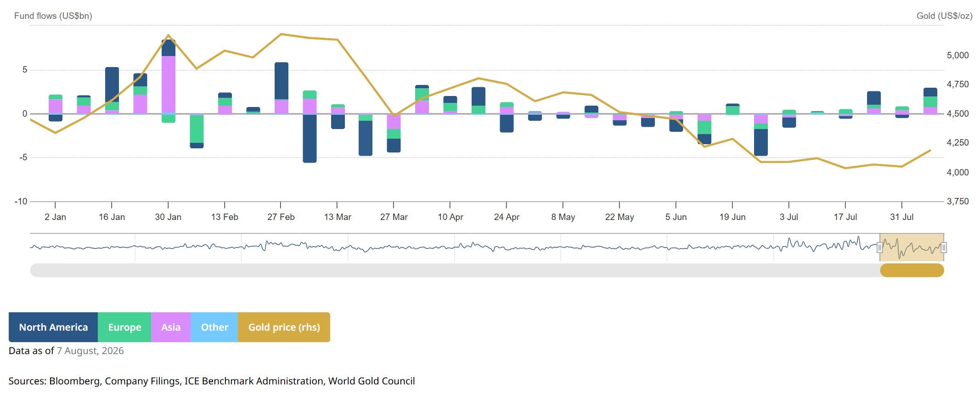Screen dimensions: 980x400
Task: Toggle the North America legend series
Action: coord(53,327)
